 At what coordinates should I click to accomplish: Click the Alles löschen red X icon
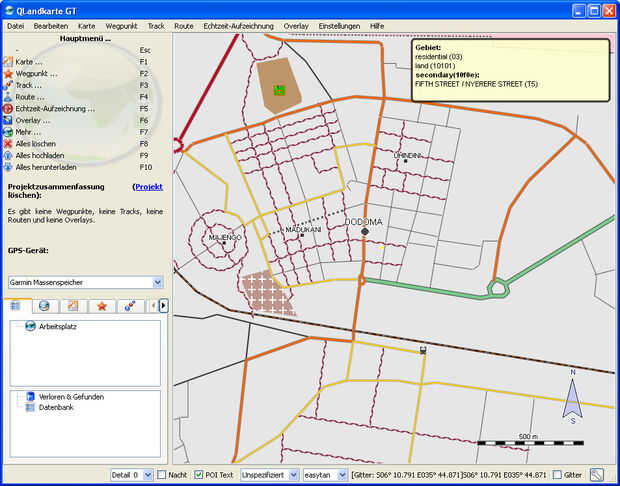8,144
